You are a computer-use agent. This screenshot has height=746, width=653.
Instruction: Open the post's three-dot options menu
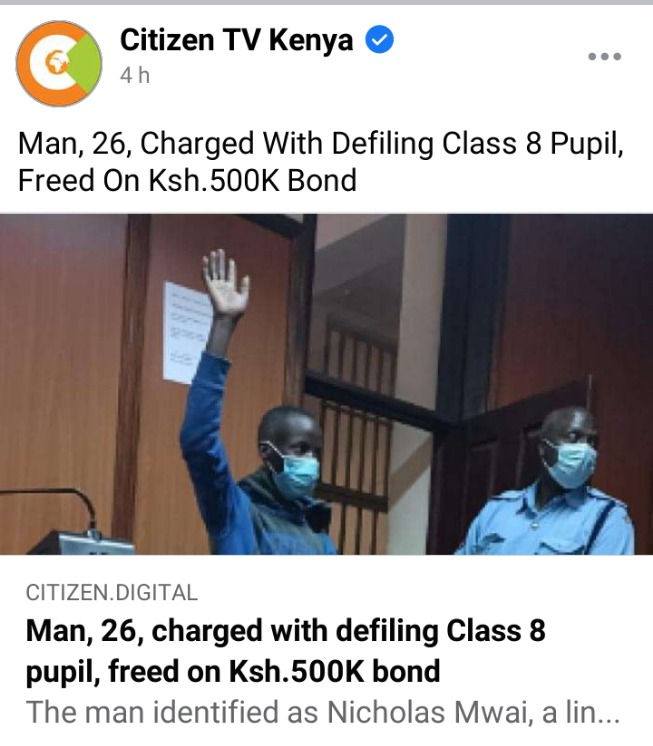tap(604, 56)
